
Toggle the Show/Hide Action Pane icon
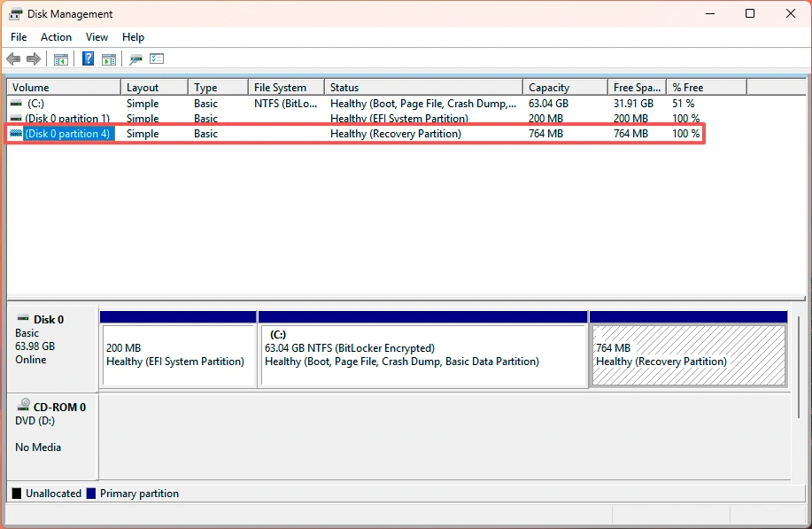click(108, 59)
